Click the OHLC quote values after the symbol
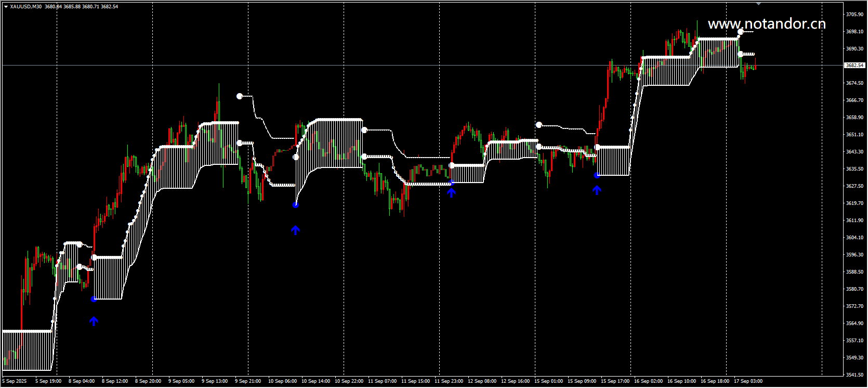This screenshot has height=388, width=868. point(82,7)
